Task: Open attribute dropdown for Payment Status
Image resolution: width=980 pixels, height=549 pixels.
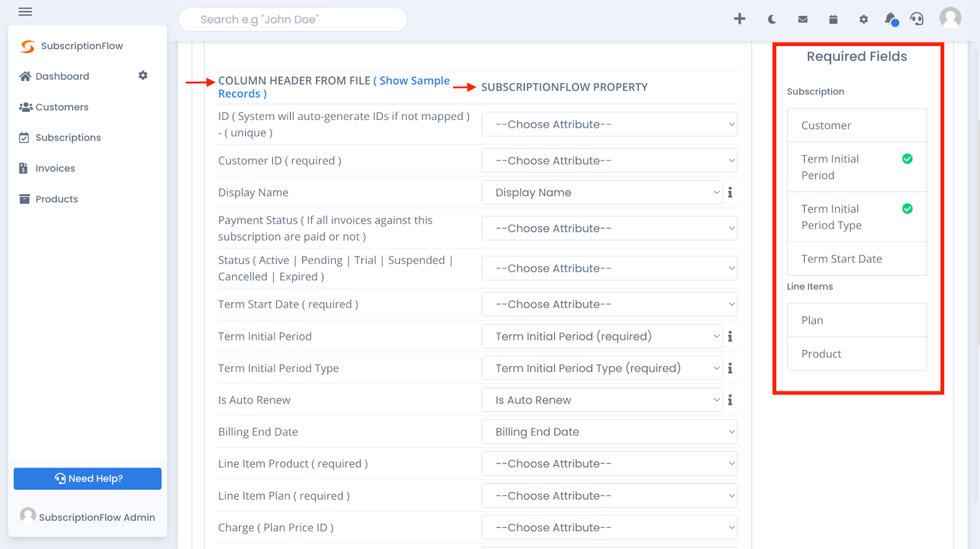Action: (x=609, y=228)
